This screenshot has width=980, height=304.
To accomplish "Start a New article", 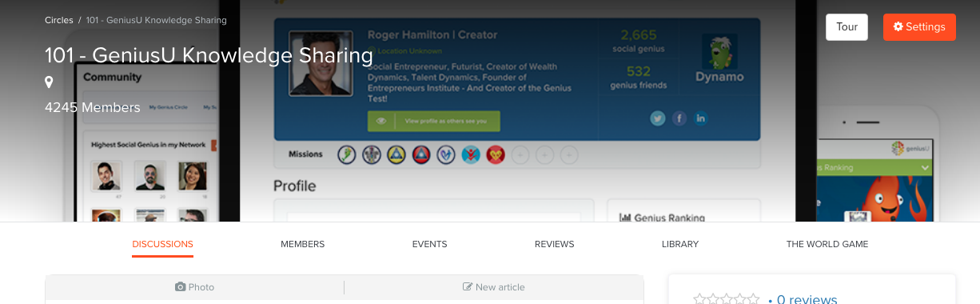I will point(493,287).
